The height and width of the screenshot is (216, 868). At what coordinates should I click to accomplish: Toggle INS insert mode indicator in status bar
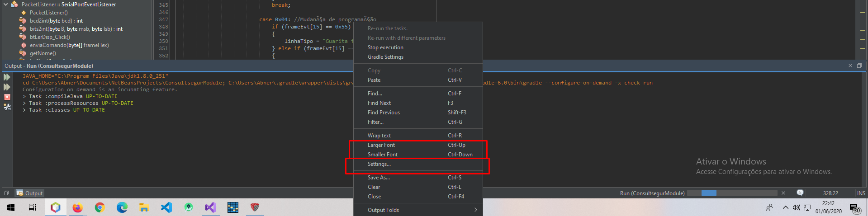861,193
